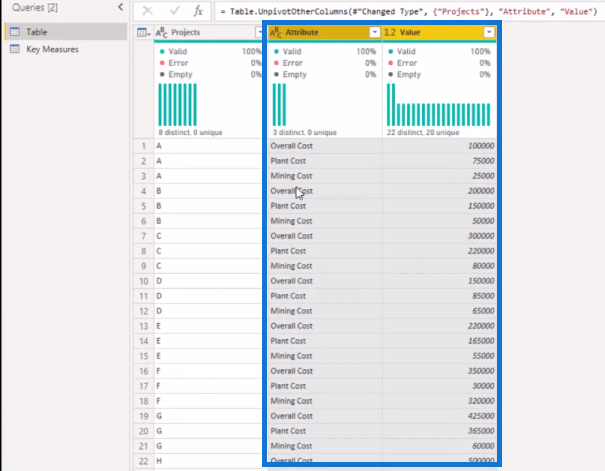
Task: Click Projects cell A in row 2
Action: [208, 161]
